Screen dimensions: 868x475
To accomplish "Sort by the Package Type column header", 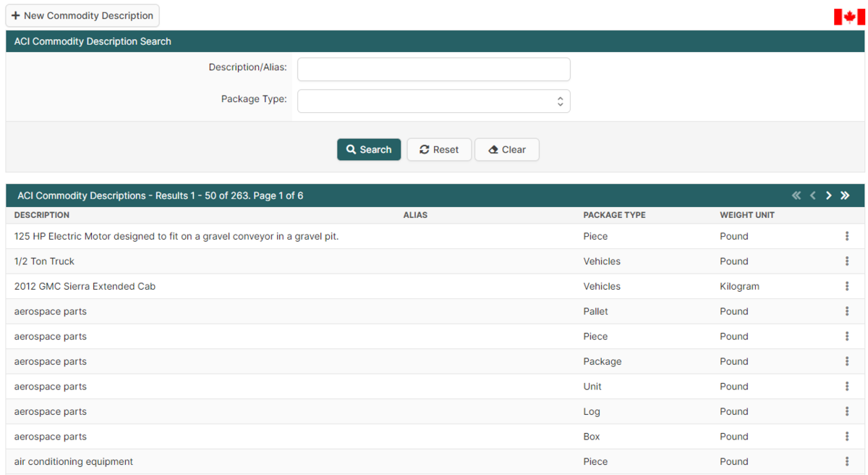I will tap(614, 215).
